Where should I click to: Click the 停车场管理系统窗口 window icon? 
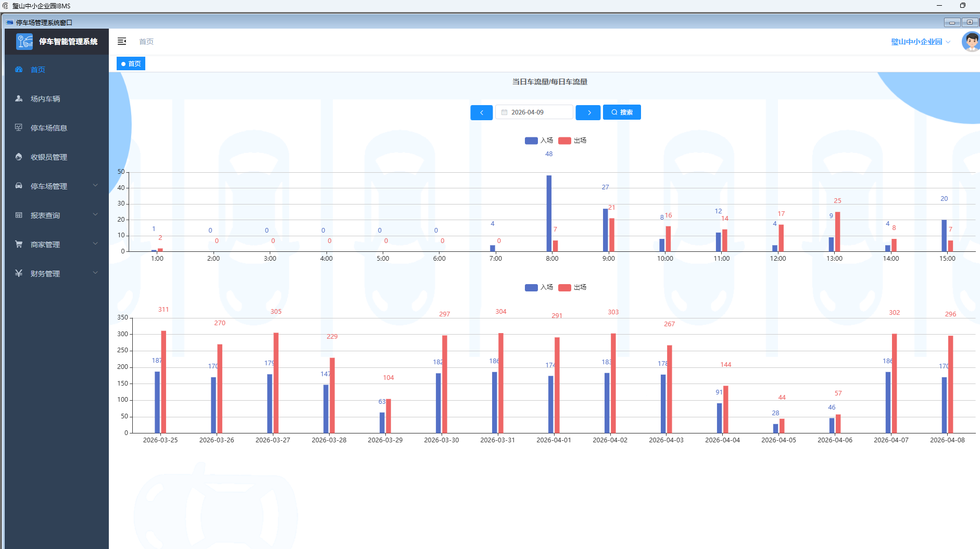click(9, 22)
